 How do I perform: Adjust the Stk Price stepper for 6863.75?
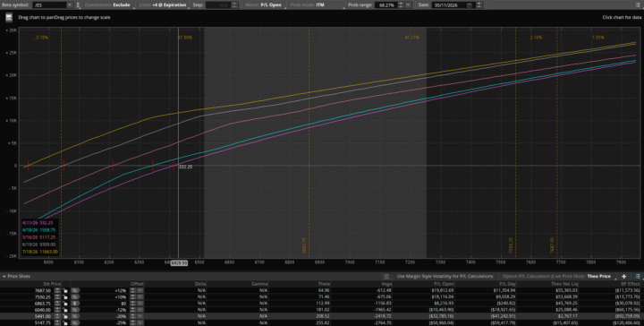tap(57, 304)
